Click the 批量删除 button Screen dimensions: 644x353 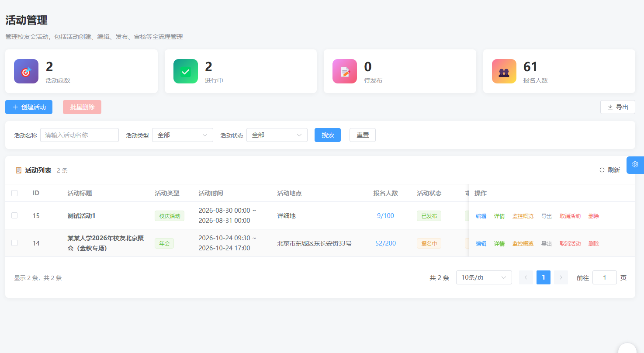(82, 107)
